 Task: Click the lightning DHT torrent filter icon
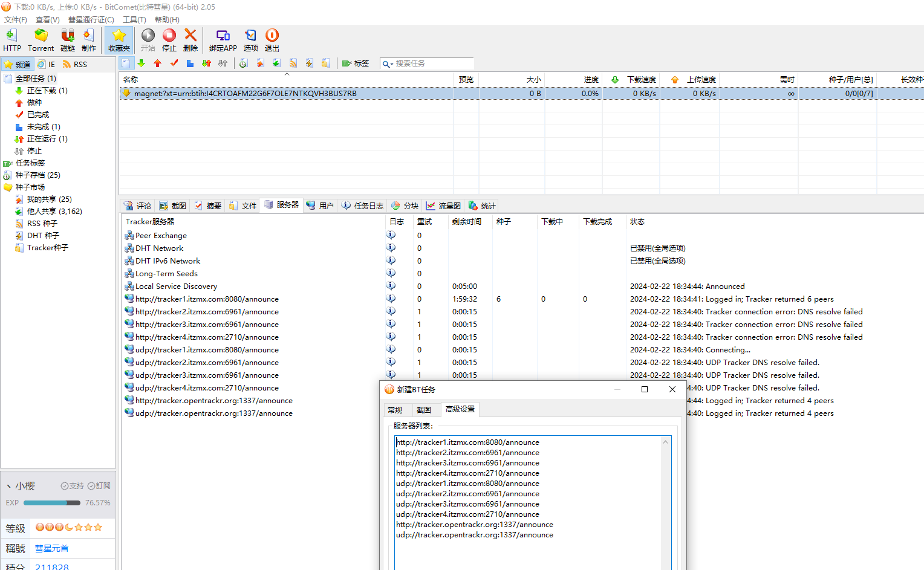pyautogui.click(x=310, y=63)
